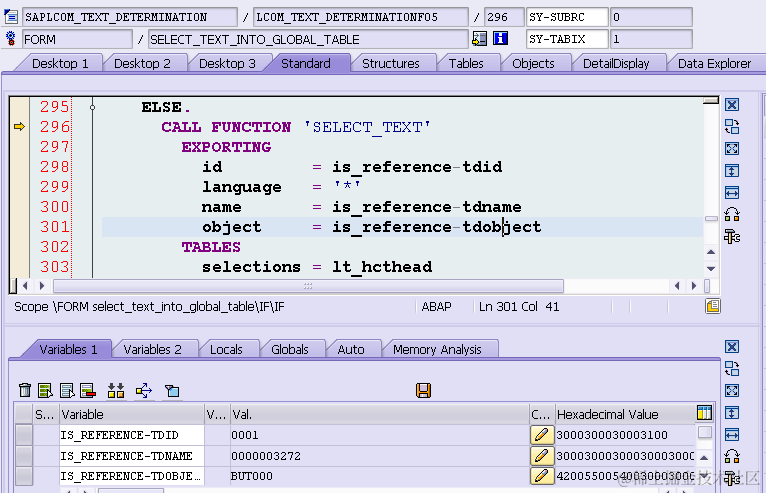Open the Tables tab

[x=466, y=64]
